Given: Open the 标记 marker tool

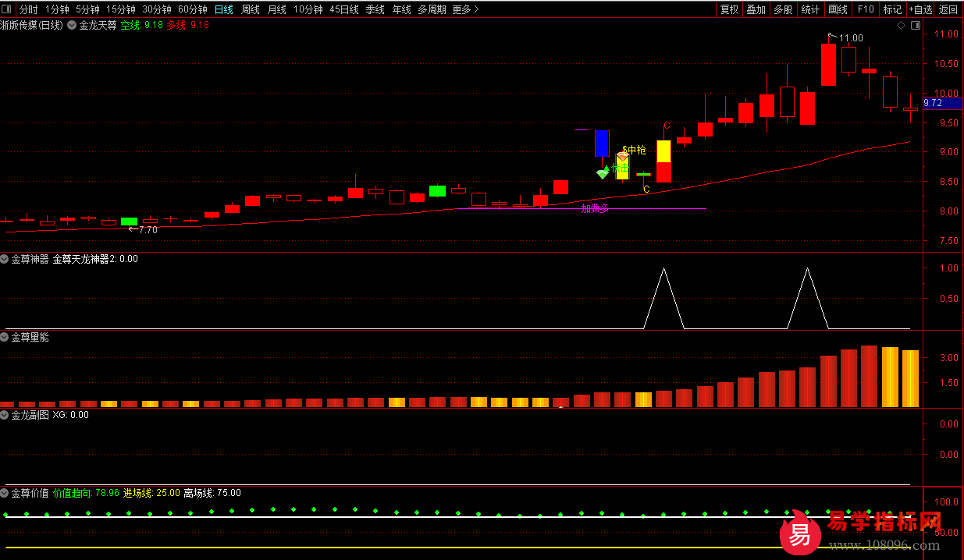Looking at the screenshot, I should pos(891,9).
